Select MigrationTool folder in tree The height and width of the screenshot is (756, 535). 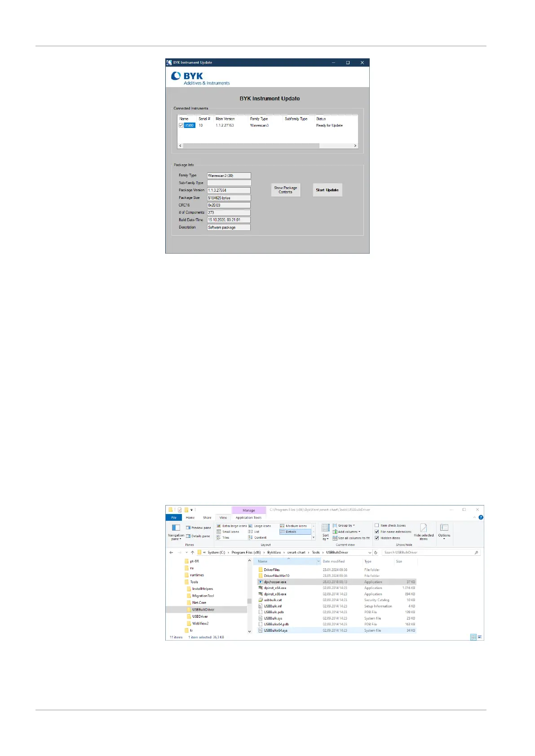click(x=203, y=596)
